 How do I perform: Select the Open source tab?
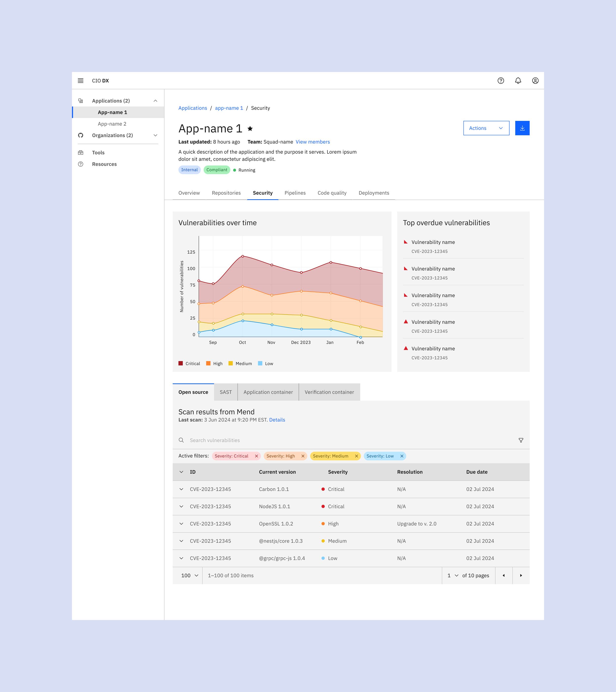pyautogui.click(x=193, y=392)
